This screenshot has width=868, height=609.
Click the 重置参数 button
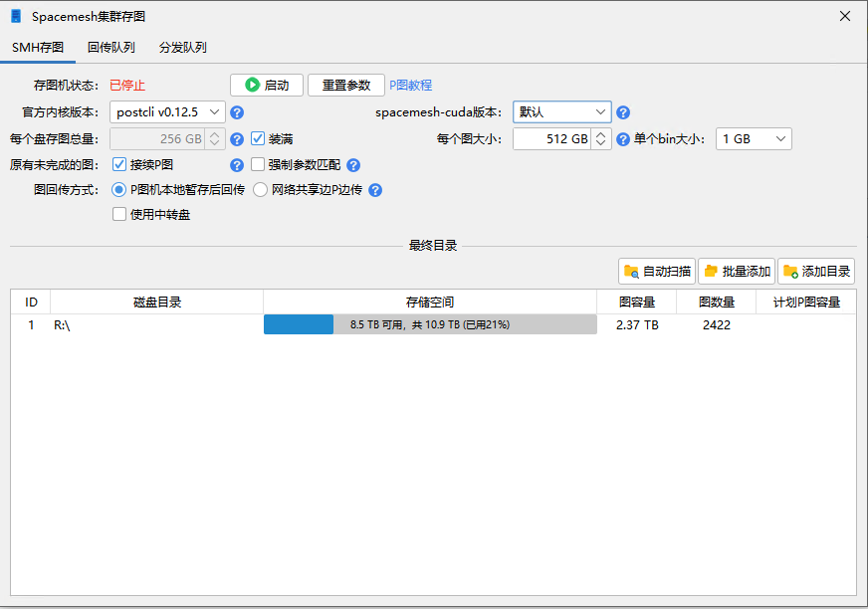click(x=345, y=86)
